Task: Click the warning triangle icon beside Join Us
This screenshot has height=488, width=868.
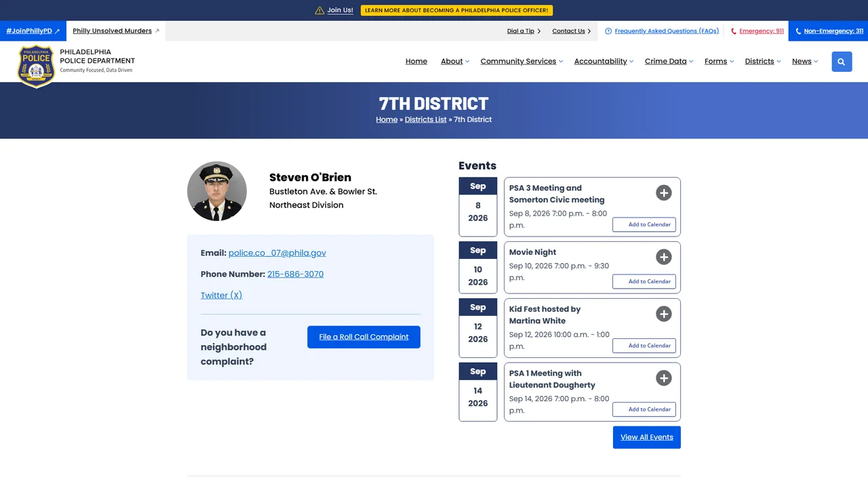Action: pos(319,10)
